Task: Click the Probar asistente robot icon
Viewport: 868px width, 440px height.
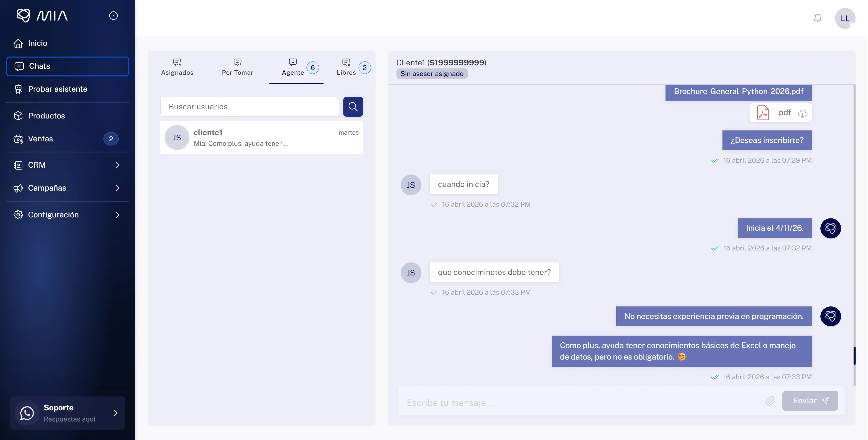Action: 18,89
